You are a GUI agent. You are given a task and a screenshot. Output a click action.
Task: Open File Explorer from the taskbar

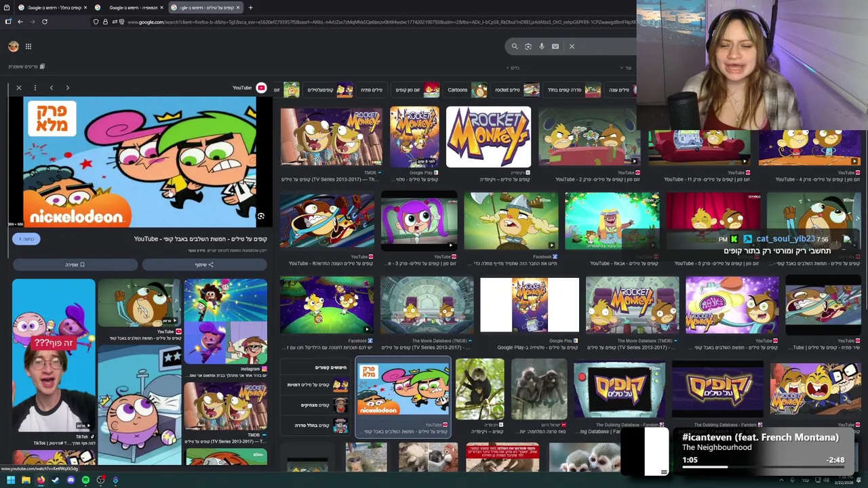(26, 480)
